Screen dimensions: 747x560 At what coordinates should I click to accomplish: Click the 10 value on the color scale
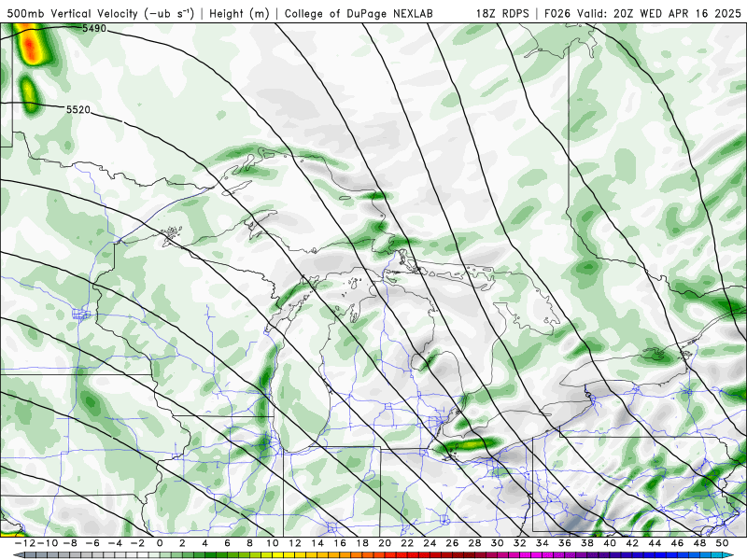click(272, 543)
